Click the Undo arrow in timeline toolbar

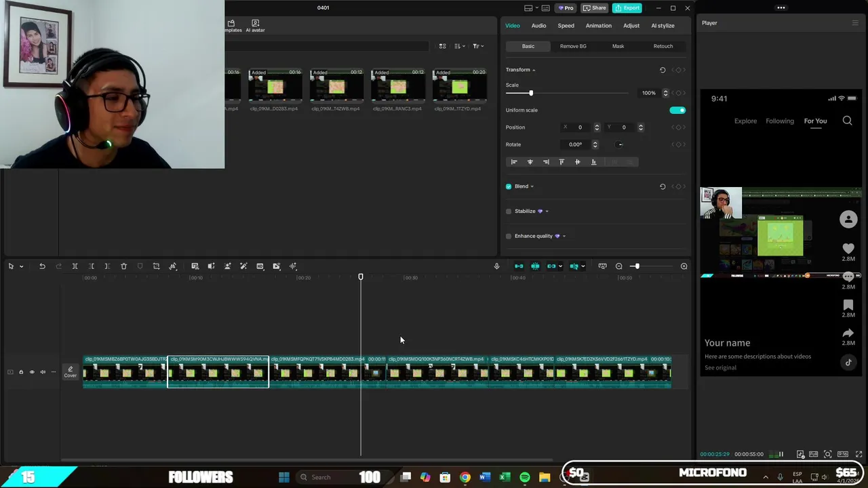[x=42, y=266]
